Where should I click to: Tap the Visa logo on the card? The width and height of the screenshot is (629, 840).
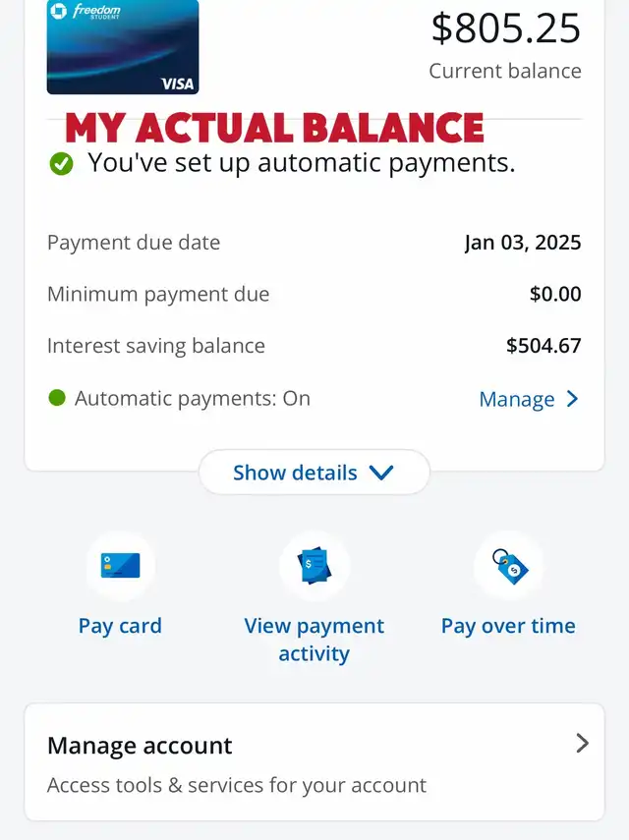click(177, 84)
